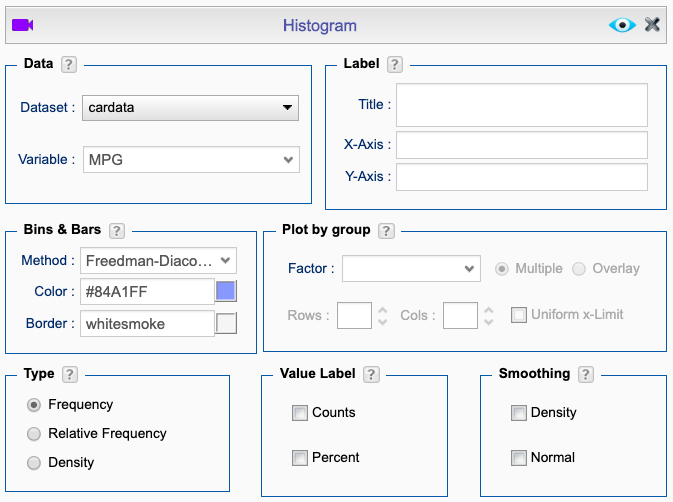Click the Cols number field
This screenshot has height=502, width=673.
tap(460, 315)
